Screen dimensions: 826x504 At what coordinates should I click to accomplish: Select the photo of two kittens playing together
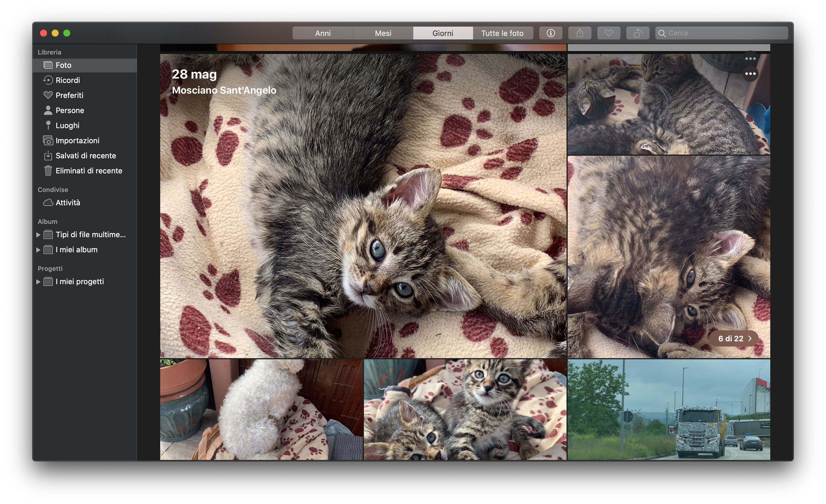tap(669, 104)
